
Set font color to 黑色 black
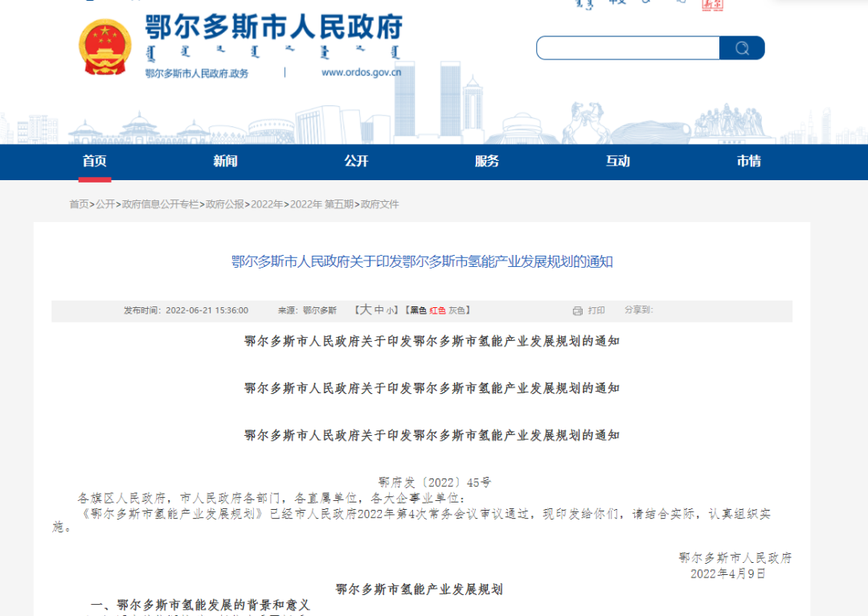coord(417,310)
